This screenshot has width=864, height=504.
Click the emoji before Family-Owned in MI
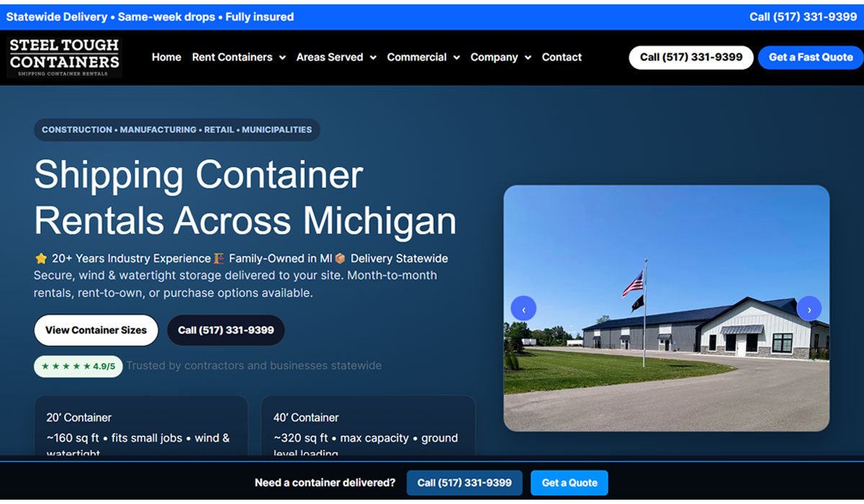219,258
